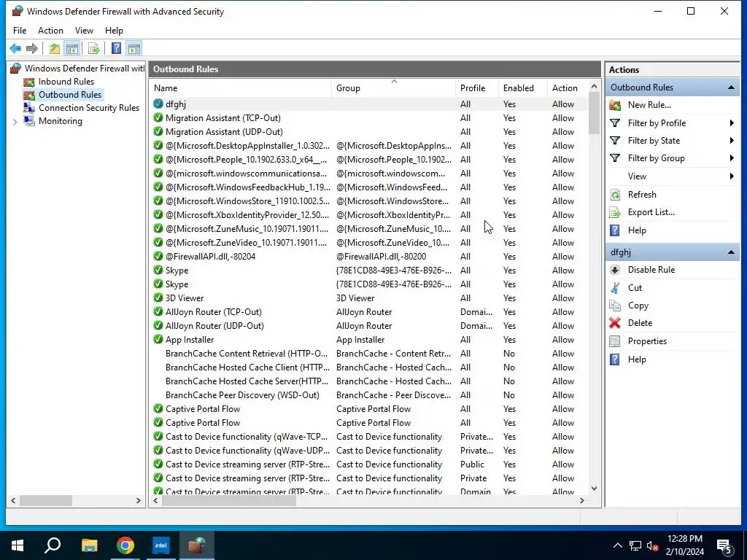747x560 pixels.
Task: Show hidden system tray icons chevron
Action: click(x=617, y=545)
